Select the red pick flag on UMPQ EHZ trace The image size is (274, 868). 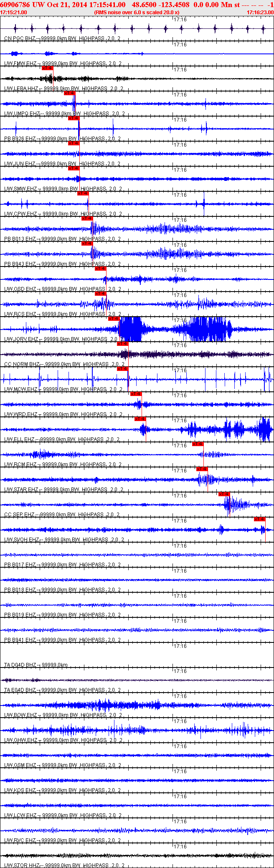point(69,93)
